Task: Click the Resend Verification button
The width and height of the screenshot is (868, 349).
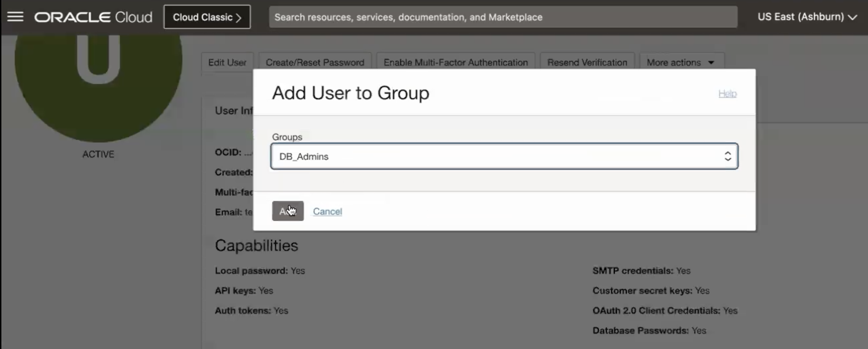Action: pos(587,62)
